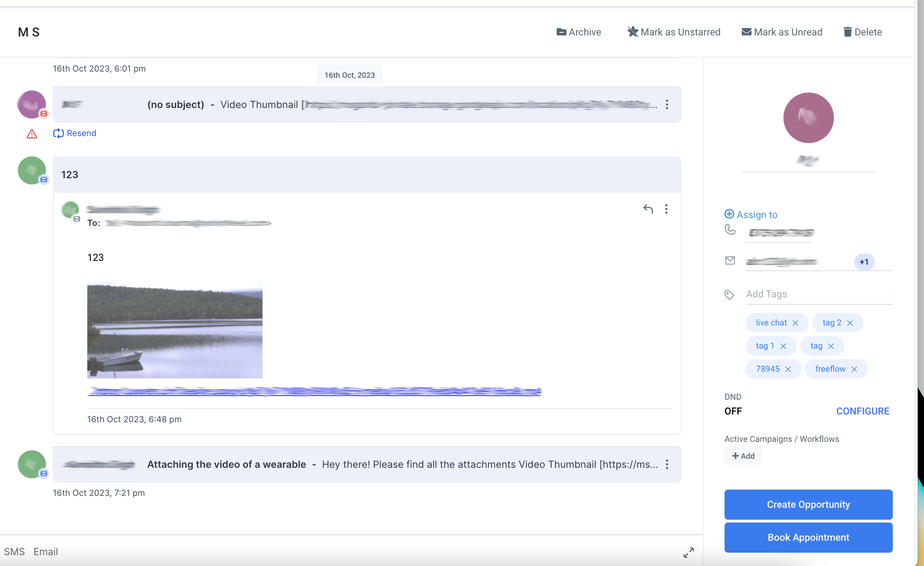924x566 pixels.
Task: Mark conversation as Unstarred
Action: (x=674, y=32)
